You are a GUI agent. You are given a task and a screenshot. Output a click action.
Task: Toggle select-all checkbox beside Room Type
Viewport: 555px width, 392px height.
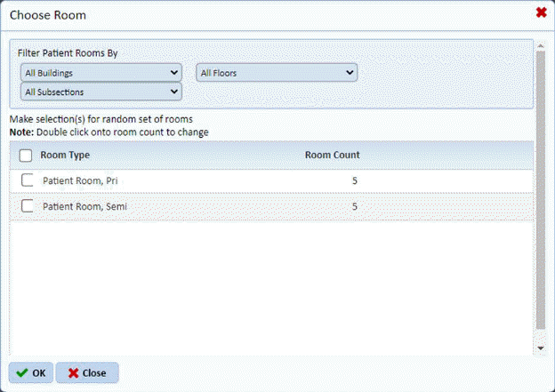pos(26,155)
